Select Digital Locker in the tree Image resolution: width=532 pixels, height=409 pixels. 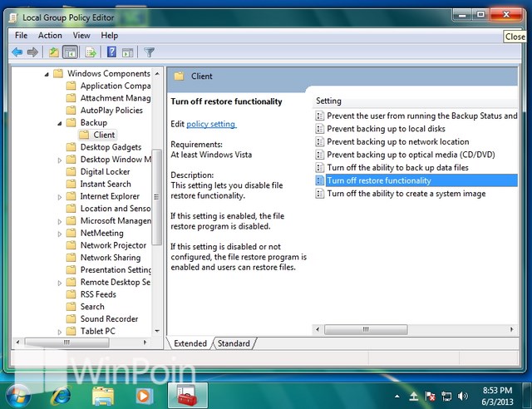106,172
